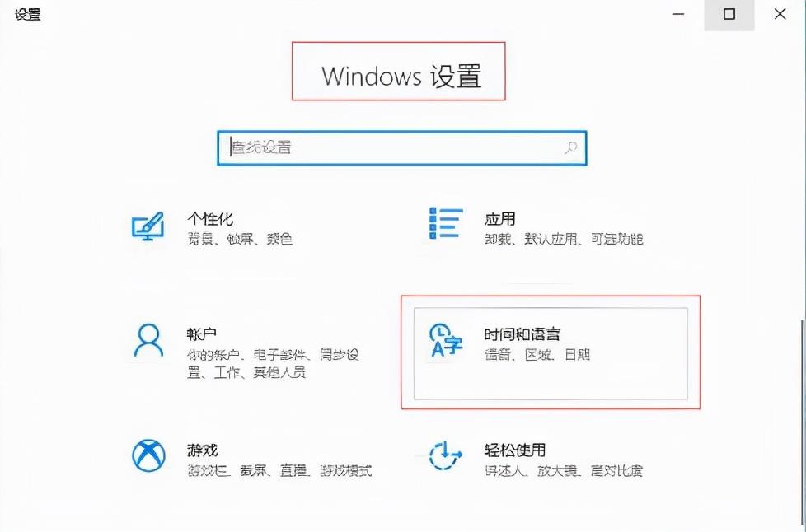The width and height of the screenshot is (806, 532).
Task: Maximize the 设置 window
Action: [x=729, y=14]
